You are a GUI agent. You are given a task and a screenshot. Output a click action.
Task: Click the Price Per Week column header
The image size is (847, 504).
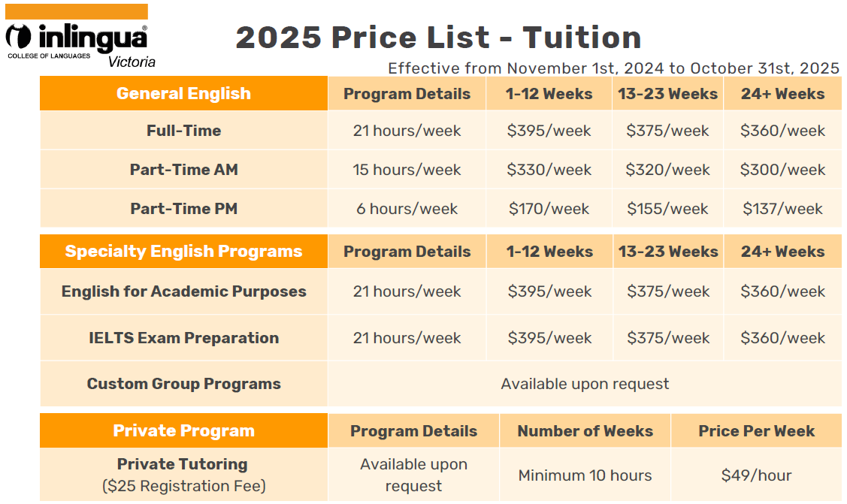tap(756, 431)
